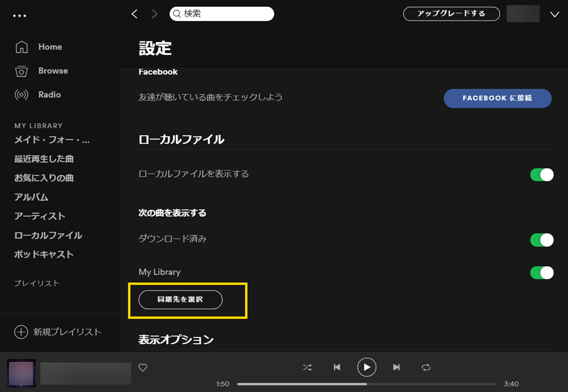Click the search magnifier icon
568x392 pixels.
tap(177, 14)
